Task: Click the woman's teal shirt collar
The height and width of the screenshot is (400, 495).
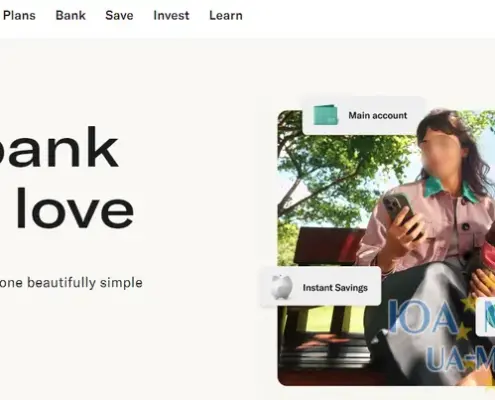Action: pyautogui.click(x=450, y=189)
